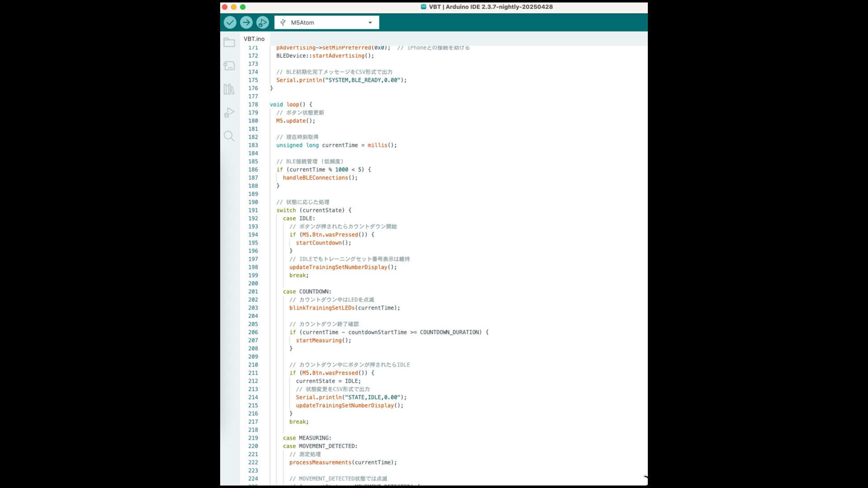Screen dimensions: 868x488
Task: Minimize window with the yellow button
Action: coord(234,7)
